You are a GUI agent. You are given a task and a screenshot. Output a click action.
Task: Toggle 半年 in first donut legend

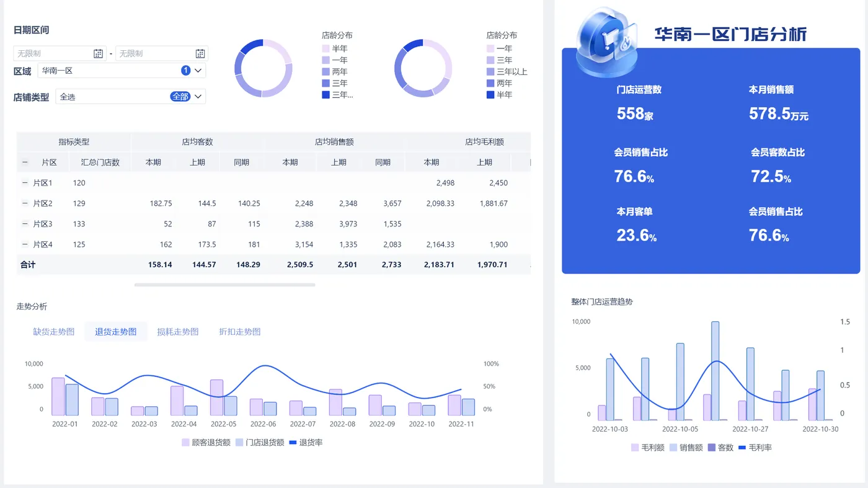(335, 48)
